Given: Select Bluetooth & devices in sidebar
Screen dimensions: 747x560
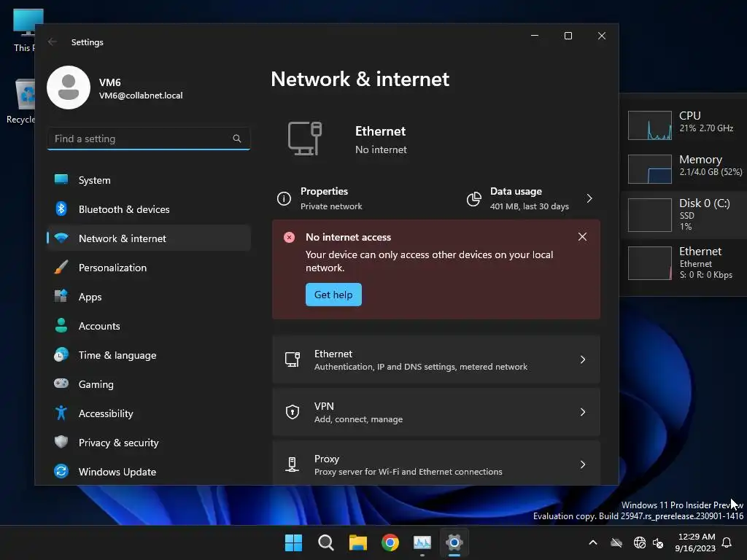Looking at the screenshot, I should (x=149, y=209).
